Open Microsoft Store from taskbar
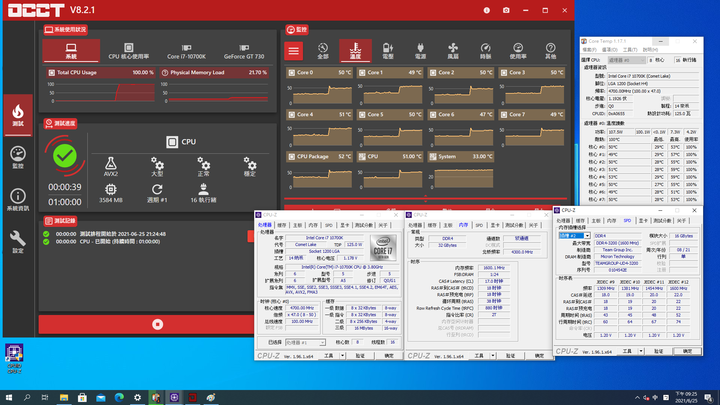The height and width of the screenshot is (405, 720). pyautogui.click(x=82, y=397)
